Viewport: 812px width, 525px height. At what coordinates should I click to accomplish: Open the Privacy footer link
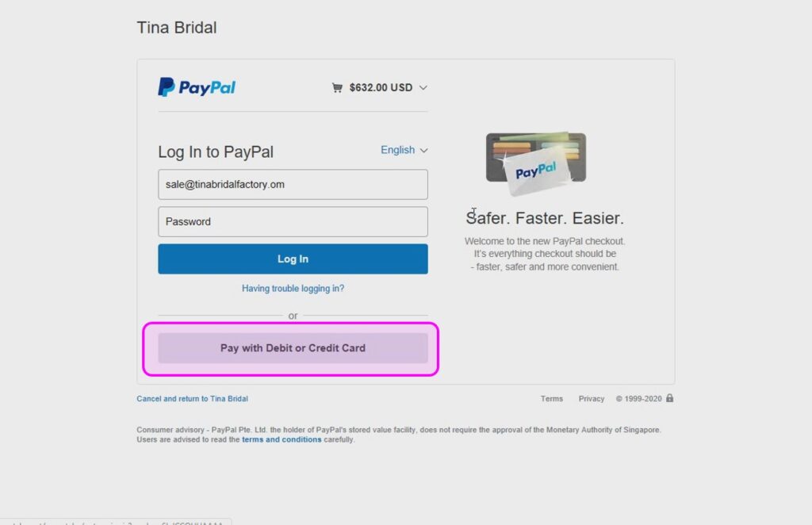(592, 399)
